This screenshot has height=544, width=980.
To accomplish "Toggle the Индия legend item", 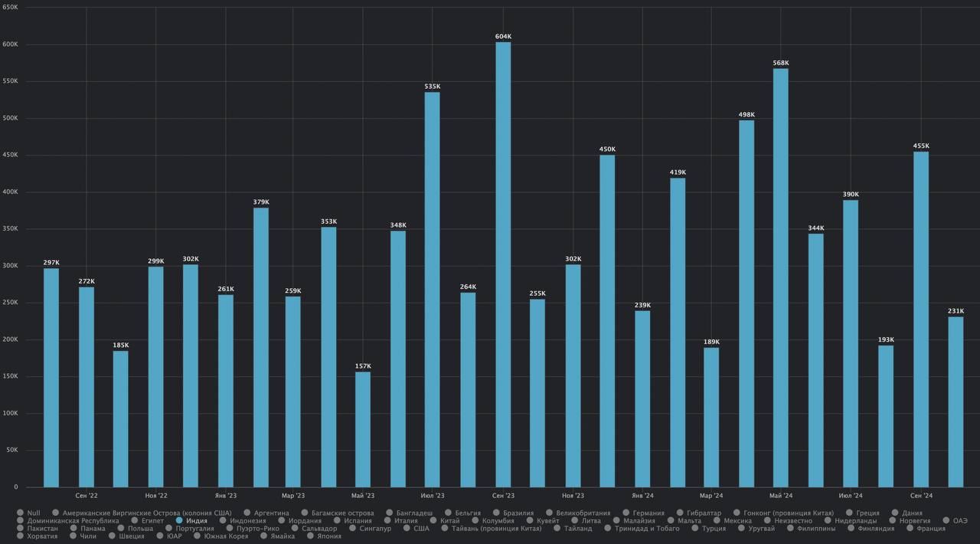I will pyautogui.click(x=196, y=521).
